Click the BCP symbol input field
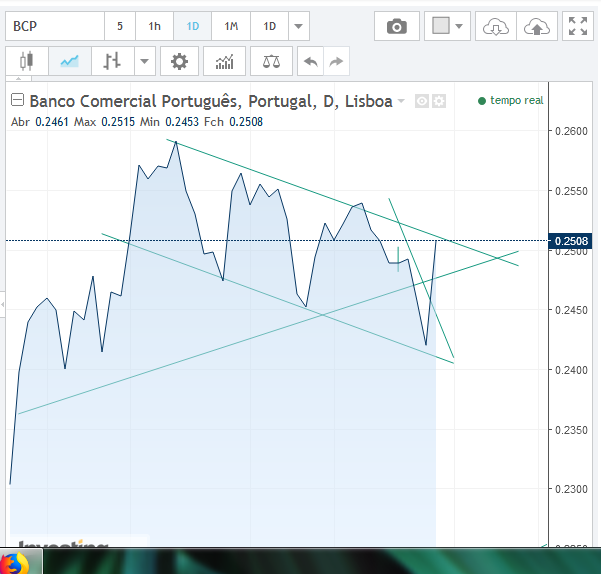This screenshot has height=574, width=601. click(55, 26)
